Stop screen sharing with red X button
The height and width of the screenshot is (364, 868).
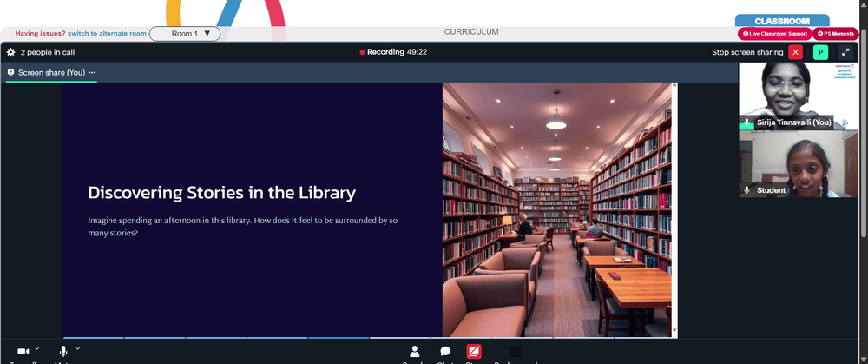[x=795, y=52]
